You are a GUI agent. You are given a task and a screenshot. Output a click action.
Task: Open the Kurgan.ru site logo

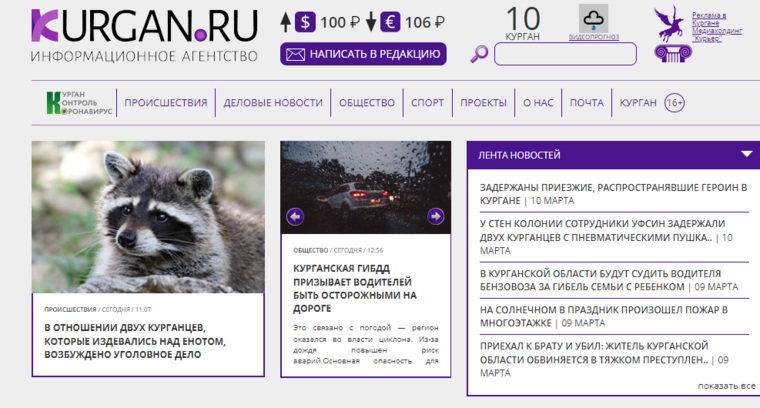click(x=144, y=35)
